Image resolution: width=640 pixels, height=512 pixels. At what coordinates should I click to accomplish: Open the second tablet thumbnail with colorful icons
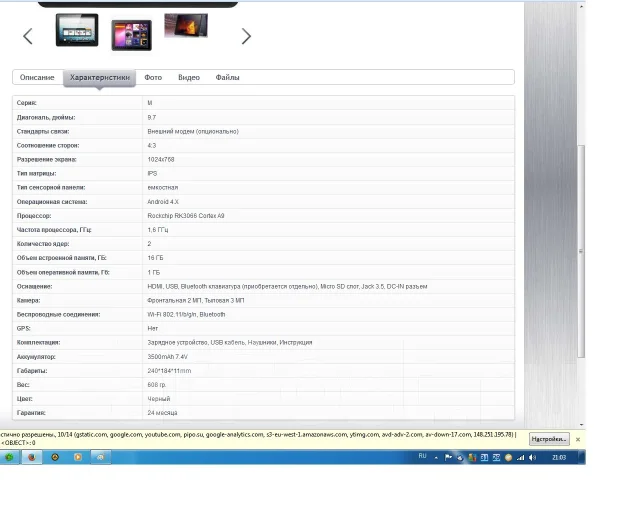pyautogui.click(x=131, y=36)
